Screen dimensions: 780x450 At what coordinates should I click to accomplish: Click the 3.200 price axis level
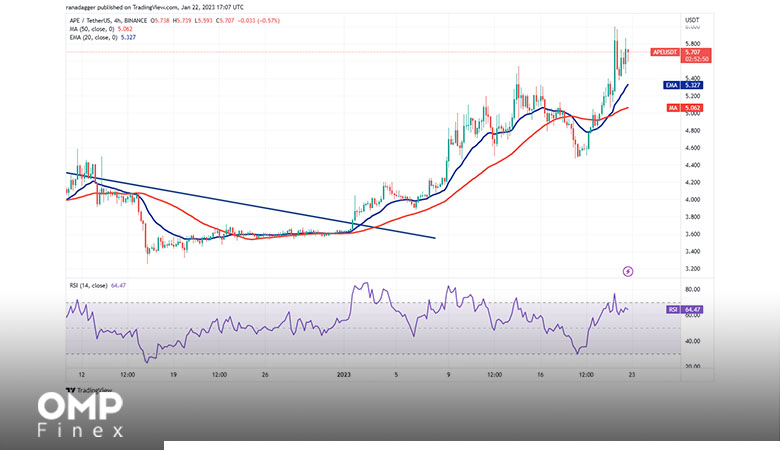pos(692,269)
